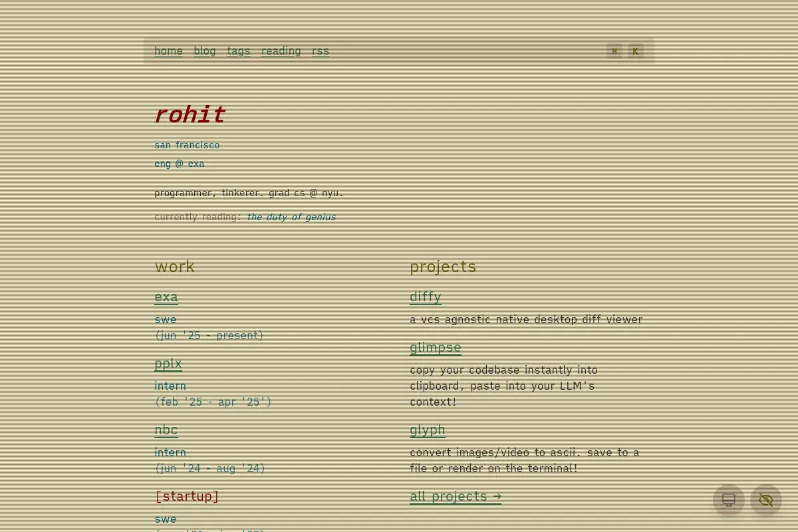The width and height of the screenshot is (798, 532).
Task: Click the [startup] work entry
Action: tap(187, 496)
